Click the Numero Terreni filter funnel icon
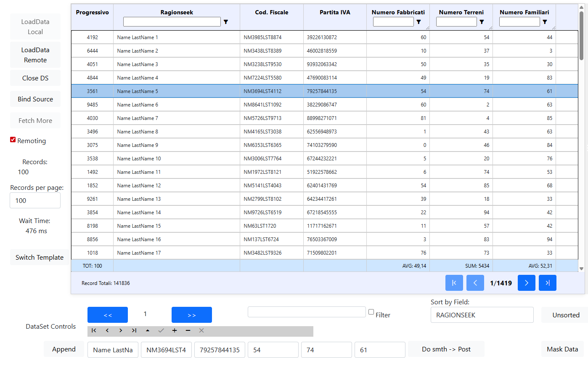Image resolution: width=588 pixels, height=383 pixels. (482, 22)
